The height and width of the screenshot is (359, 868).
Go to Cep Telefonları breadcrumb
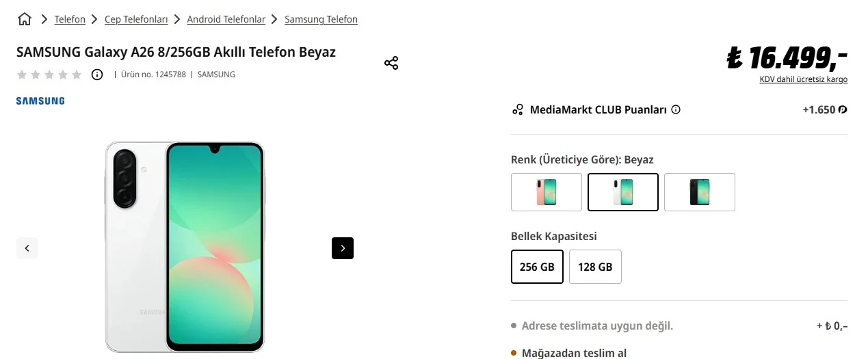(x=136, y=19)
